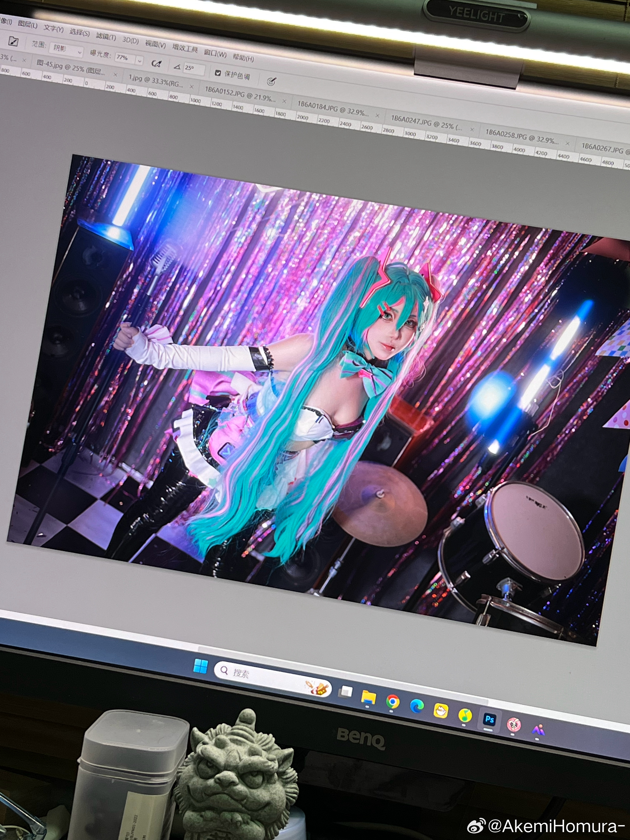Open the 范围 dropdown showing 阴影

coord(66,50)
